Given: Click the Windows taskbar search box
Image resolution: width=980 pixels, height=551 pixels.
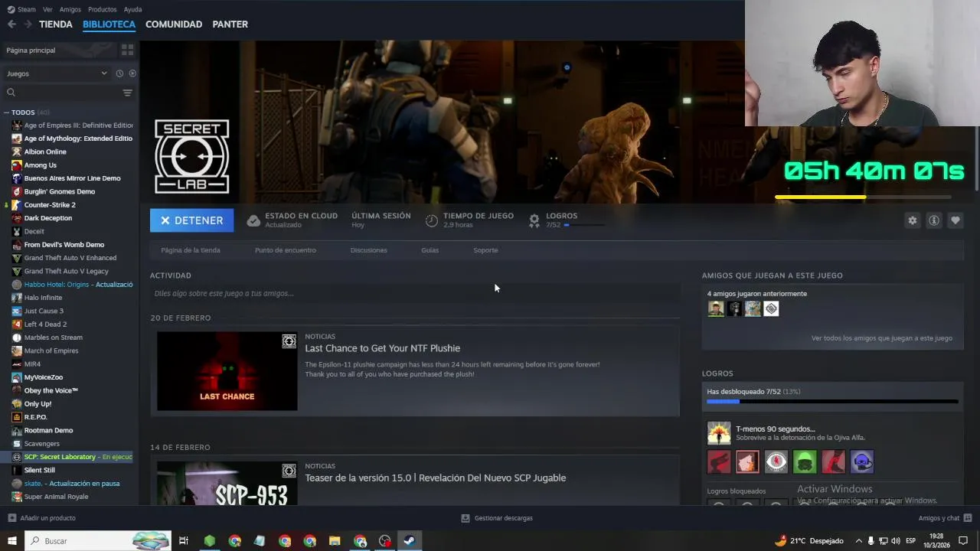Looking at the screenshot, I should tap(98, 541).
